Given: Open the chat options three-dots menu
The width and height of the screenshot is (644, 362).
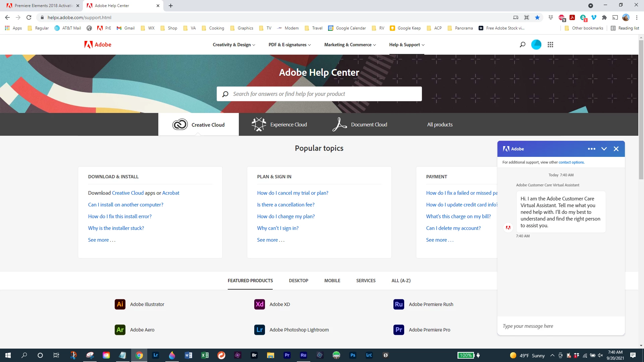Looking at the screenshot, I should pyautogui.click(x=591, y=149).
